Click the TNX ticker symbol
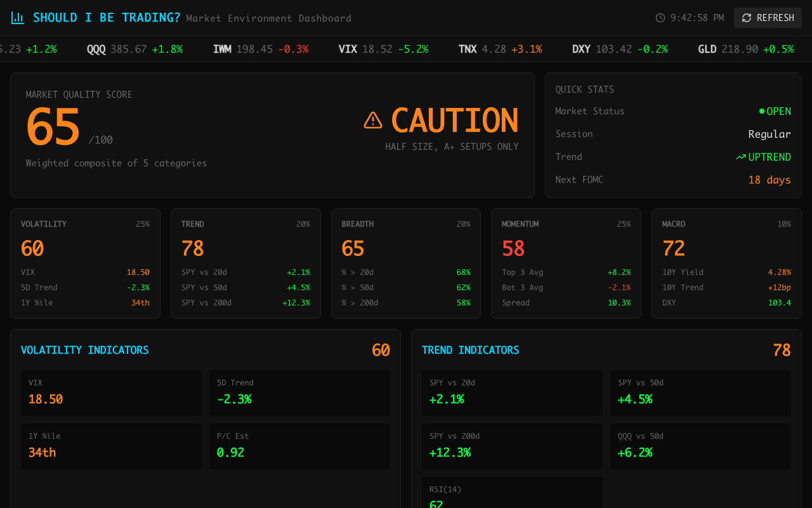This screenshot has height=508, width=812. [x=468, y=49]
